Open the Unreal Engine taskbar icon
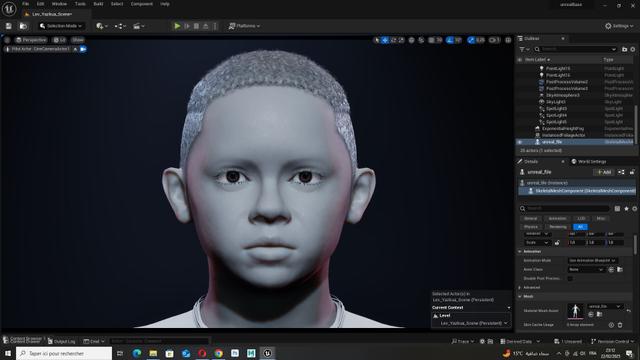Viewport: 640px width, 360px height. (267, 353)
